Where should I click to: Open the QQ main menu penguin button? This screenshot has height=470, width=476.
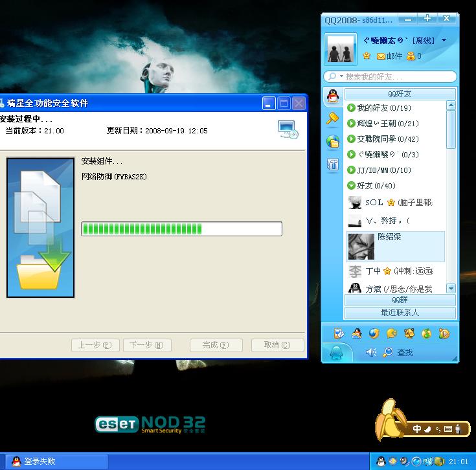click(336, 353)
